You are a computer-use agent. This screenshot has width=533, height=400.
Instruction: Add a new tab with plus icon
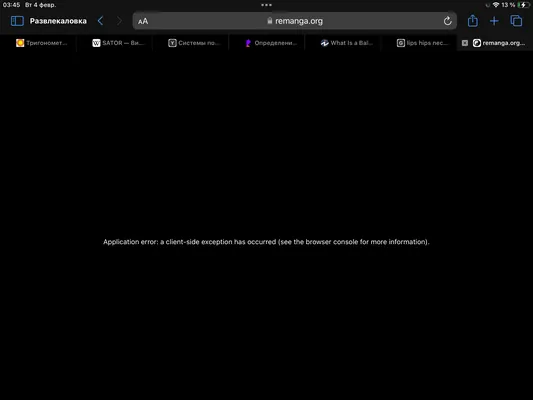pos(494,21)
